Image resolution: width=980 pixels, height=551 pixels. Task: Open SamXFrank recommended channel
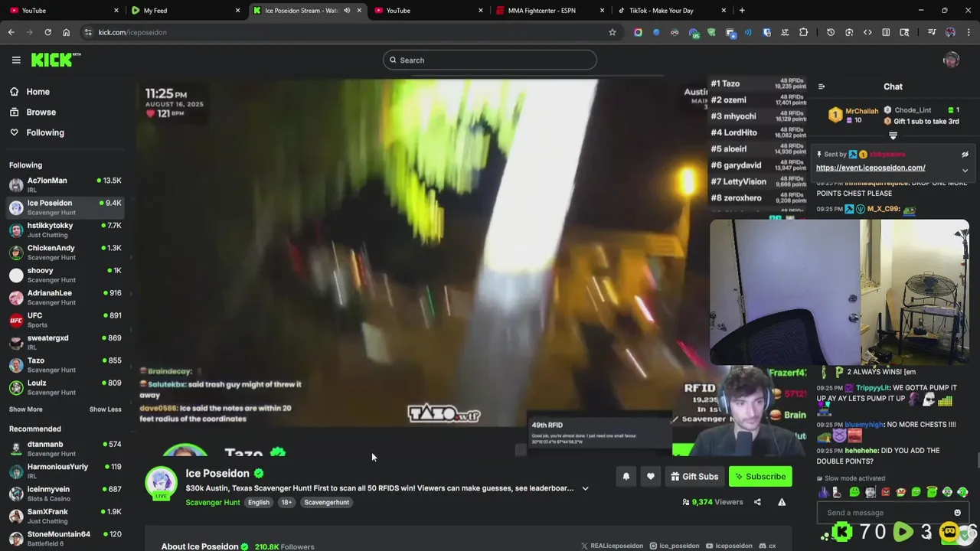pos(64,516)
